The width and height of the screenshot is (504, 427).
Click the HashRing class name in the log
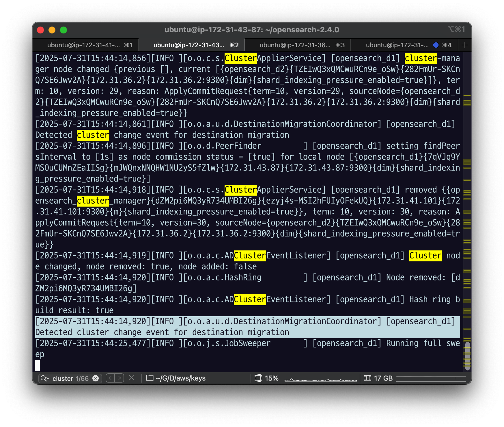click(x=243, y=278)
